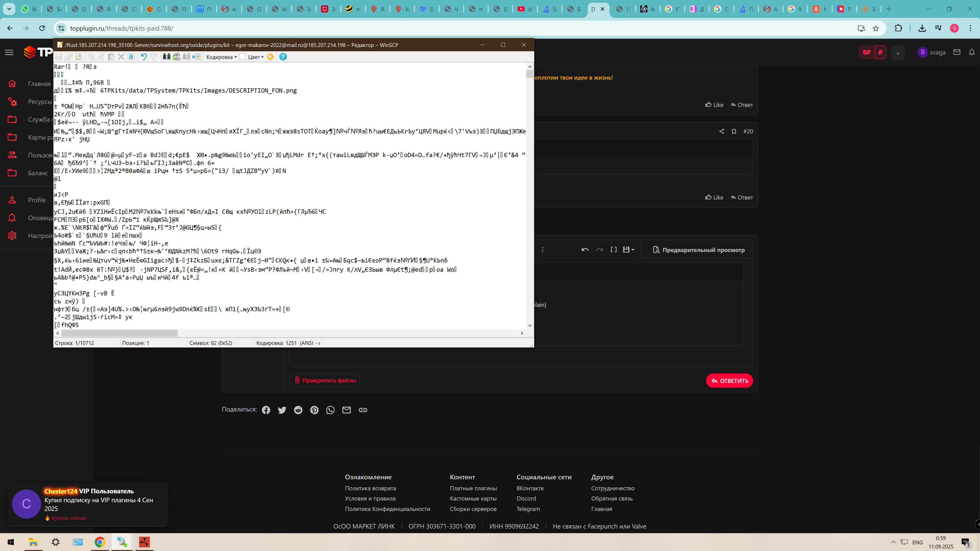Click the Paste icon in editor toolbar

point(111,57)
